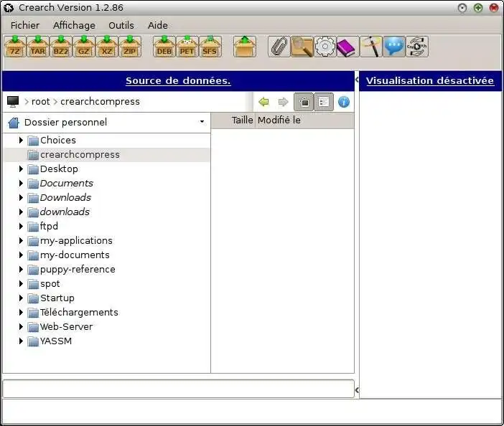
Task: Go back with the green left arrow
Action: [x=264, y=102]
